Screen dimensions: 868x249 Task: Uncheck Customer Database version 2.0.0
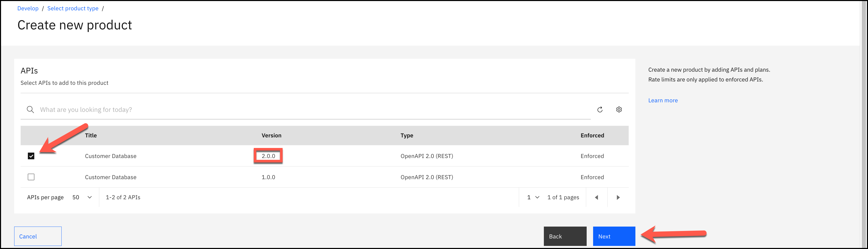click(31, 156)
